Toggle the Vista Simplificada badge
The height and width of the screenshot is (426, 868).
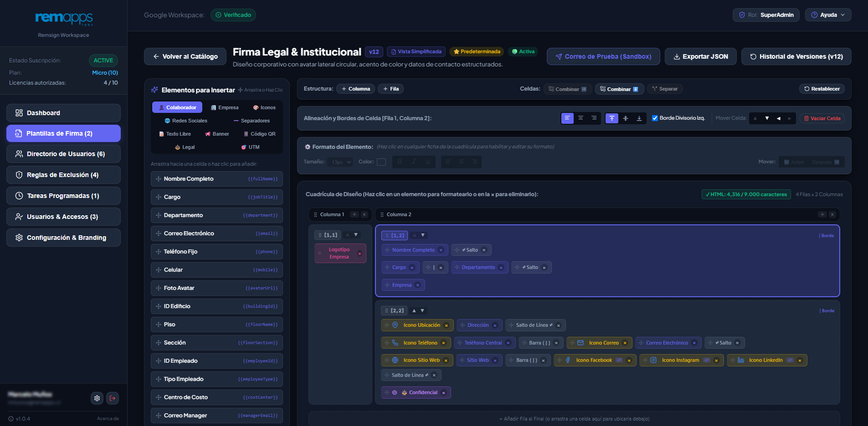[416, 52]
